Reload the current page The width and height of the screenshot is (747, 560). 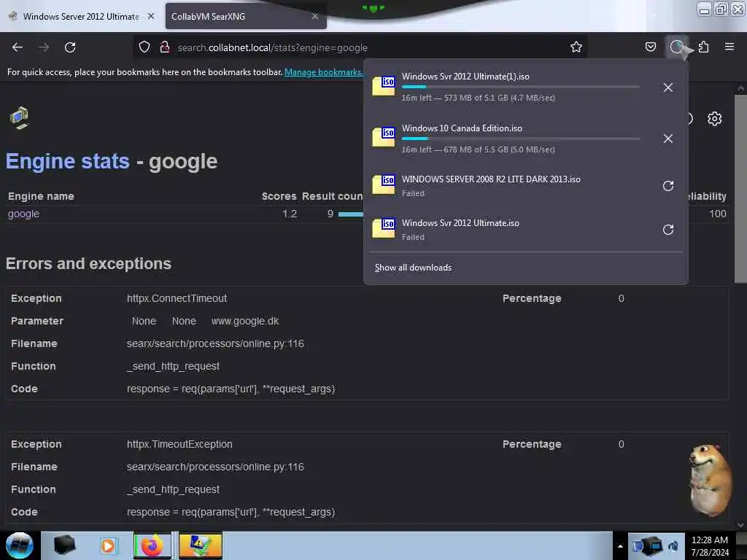(70, 47)
